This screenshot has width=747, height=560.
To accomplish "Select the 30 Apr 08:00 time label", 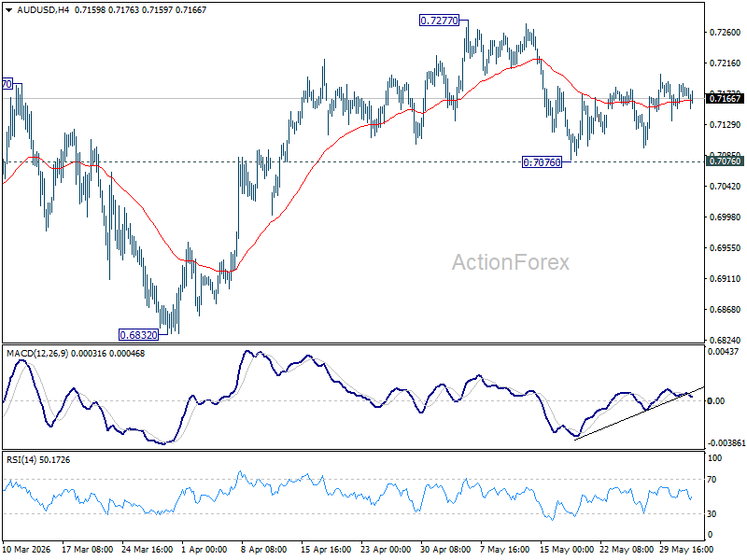I will click(x=445, y=550).
